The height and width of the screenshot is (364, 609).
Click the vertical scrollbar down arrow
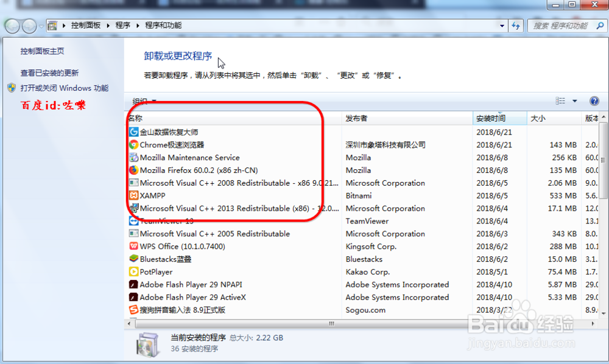tap(603, 313)
